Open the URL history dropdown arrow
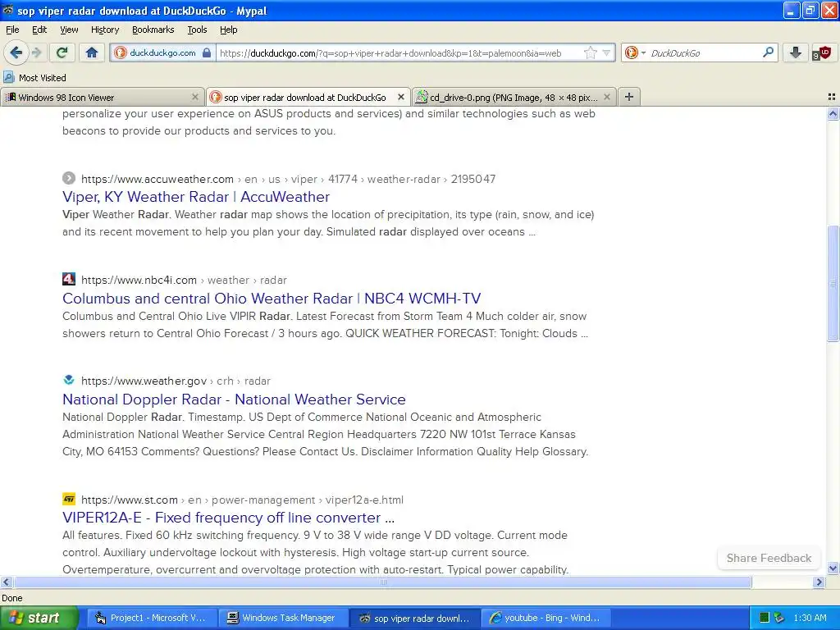Viewport: 840px width, 630px height. tap(606, 52)
